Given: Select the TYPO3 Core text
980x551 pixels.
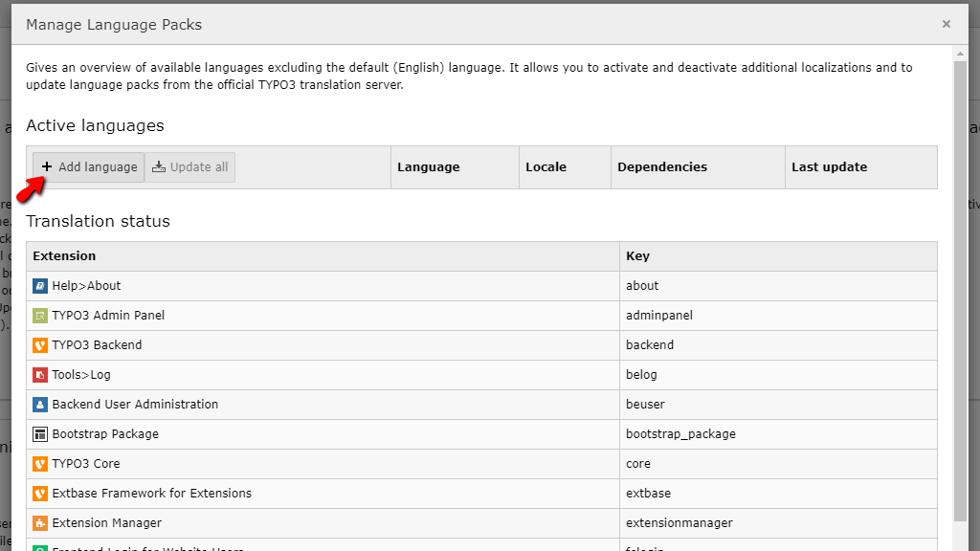Looking at the screenshot, I should tap(86, 464).
